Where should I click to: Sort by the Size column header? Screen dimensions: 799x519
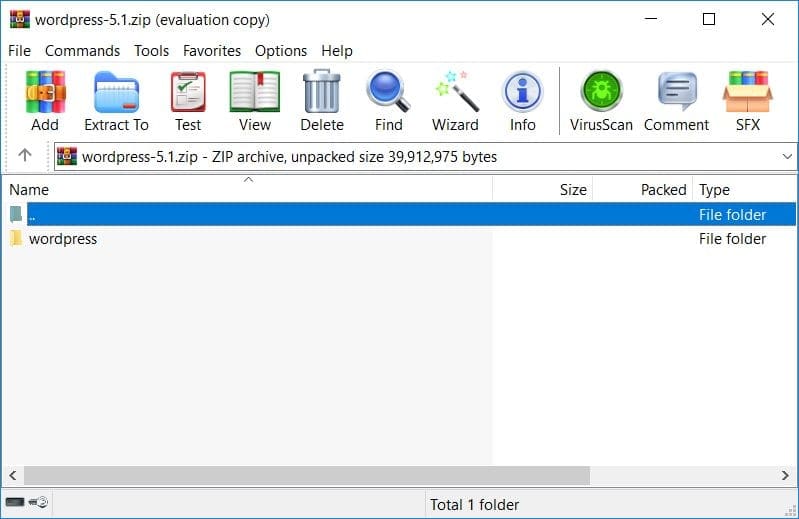tap(542, 189)
